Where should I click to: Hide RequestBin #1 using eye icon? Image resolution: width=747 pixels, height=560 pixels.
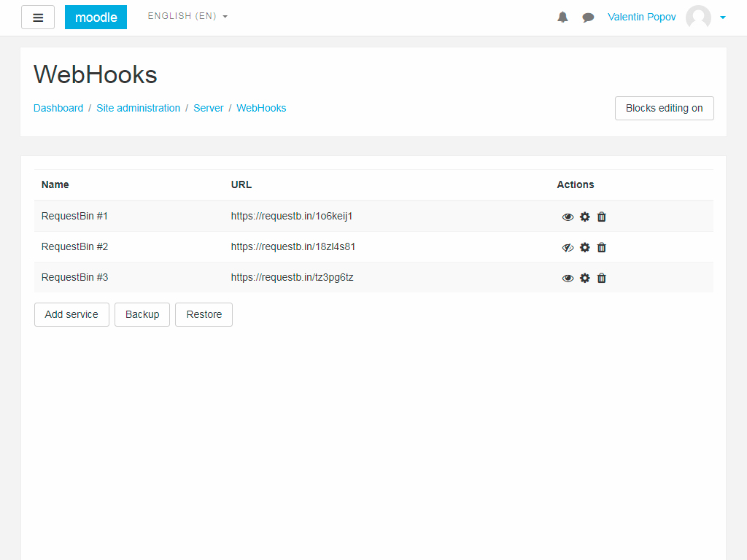(x=568, y=217)
